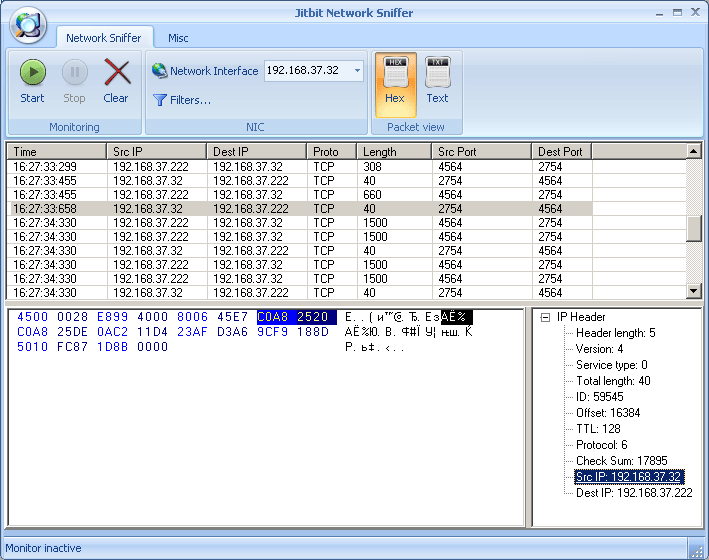
Task: Click the Network Interface globe icon
Action: 159,71
